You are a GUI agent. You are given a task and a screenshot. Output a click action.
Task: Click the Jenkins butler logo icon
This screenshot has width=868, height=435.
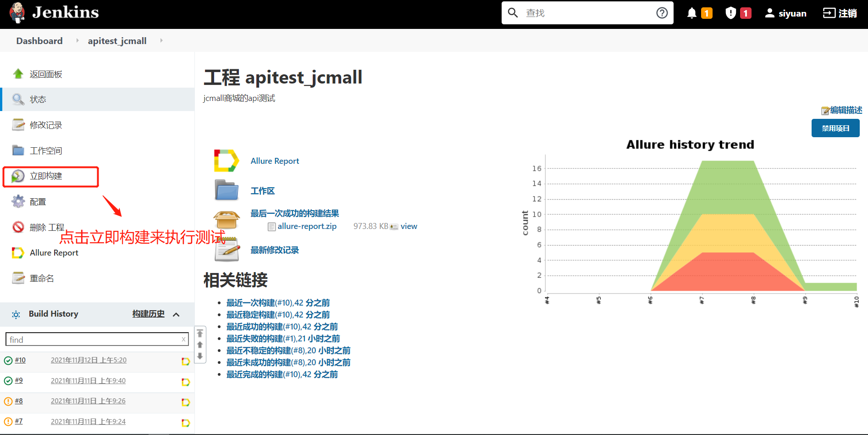tap(17, 12)
